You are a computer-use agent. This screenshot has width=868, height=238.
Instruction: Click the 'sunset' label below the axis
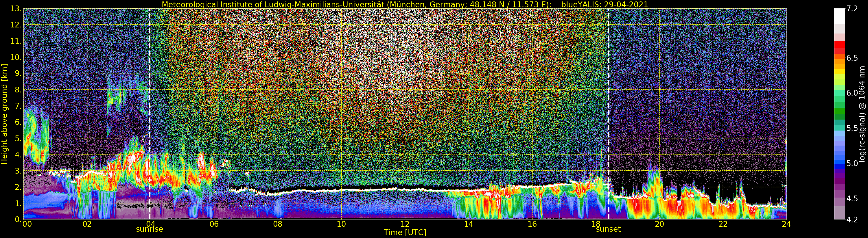(x=608, y=229)
